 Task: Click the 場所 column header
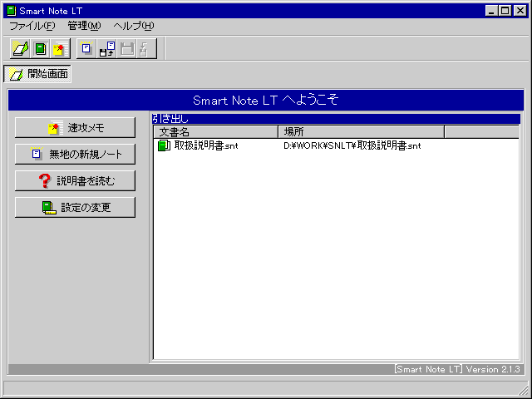[362, 131]
